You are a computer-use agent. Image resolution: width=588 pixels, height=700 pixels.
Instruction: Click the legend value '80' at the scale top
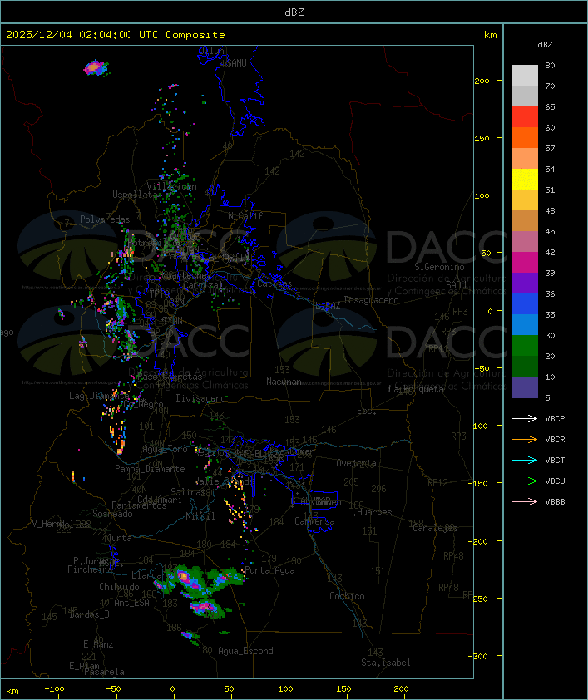pyautogui.click(x=550, y=65)
